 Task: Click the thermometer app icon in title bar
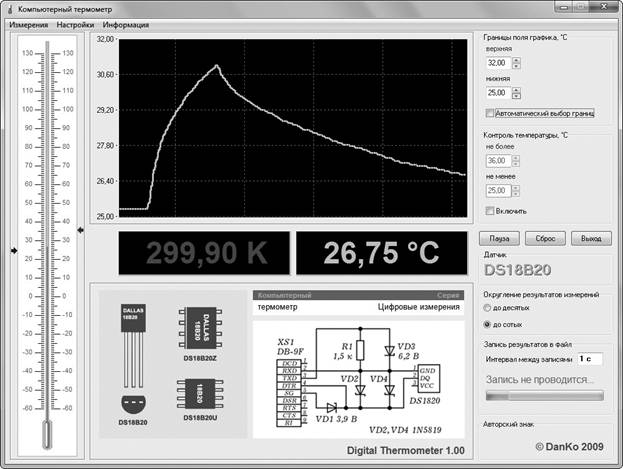pyautogui.click(x=10, y=9)
